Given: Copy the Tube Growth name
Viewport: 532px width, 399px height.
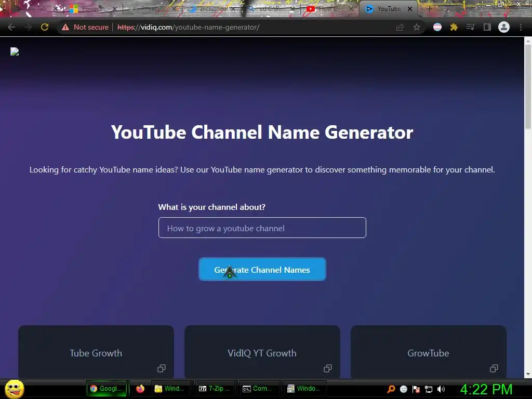Looking at the screenshot, I should pyautogui.click(x=162, y=368).
